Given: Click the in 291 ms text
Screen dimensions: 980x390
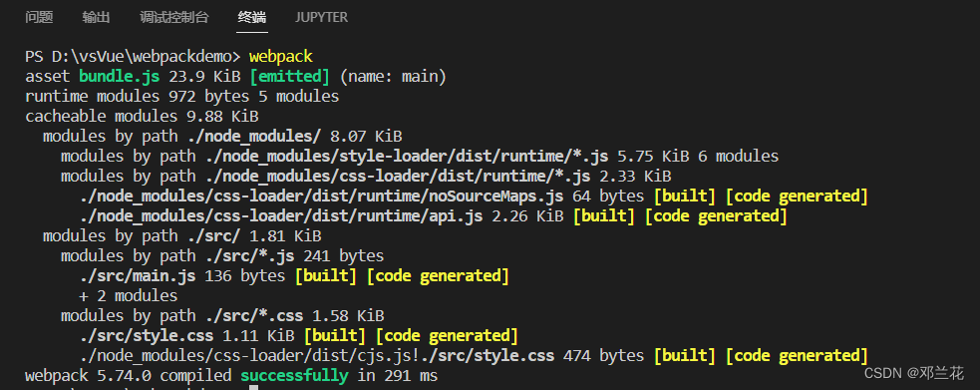Looking at the screenshot, I should coord(398,376).
